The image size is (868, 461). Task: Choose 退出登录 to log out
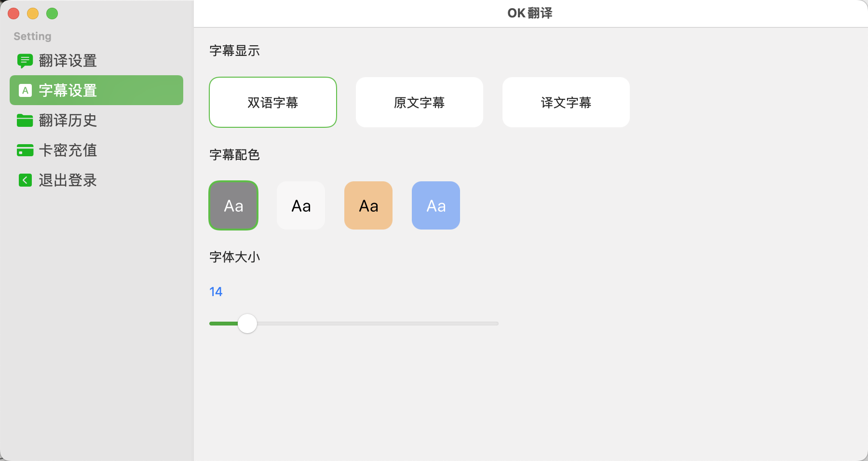tap(96, 180)
